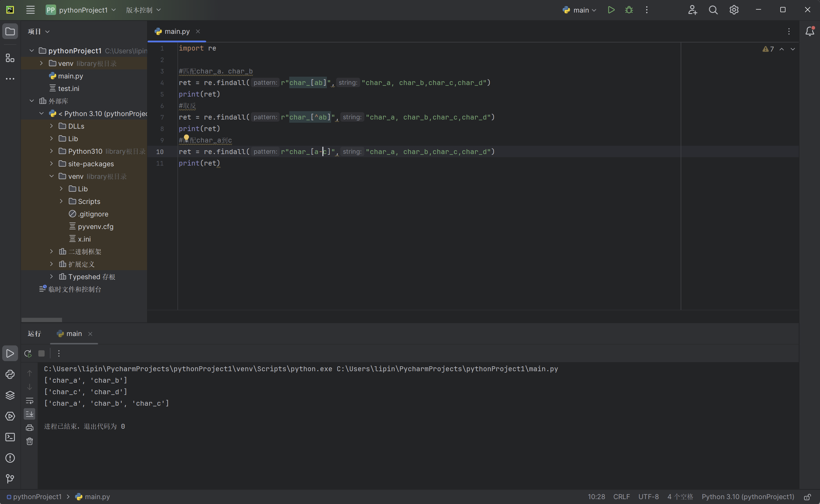Close the main run tab
This screenshot has height=504, width=820.
click(x=90, y=334)
